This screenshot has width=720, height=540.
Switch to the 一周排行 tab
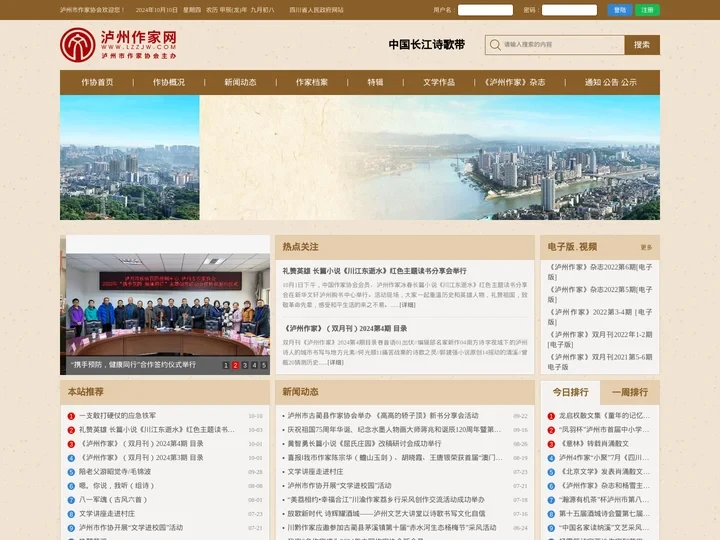click(630, 392)
